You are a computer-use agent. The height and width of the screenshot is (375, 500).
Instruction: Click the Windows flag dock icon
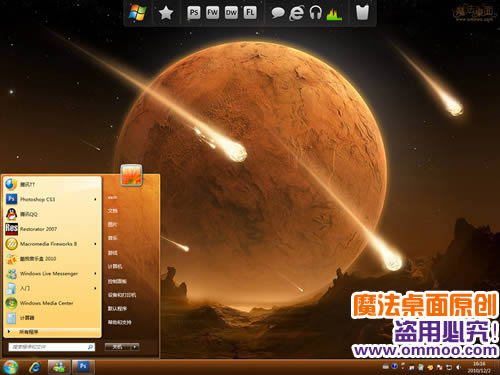pyautogui.click(x=137, y=13)
